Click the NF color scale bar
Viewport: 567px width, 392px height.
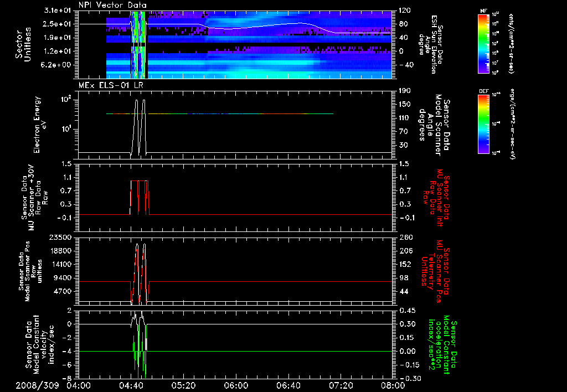pyautogui.click(x=484, y=43)
